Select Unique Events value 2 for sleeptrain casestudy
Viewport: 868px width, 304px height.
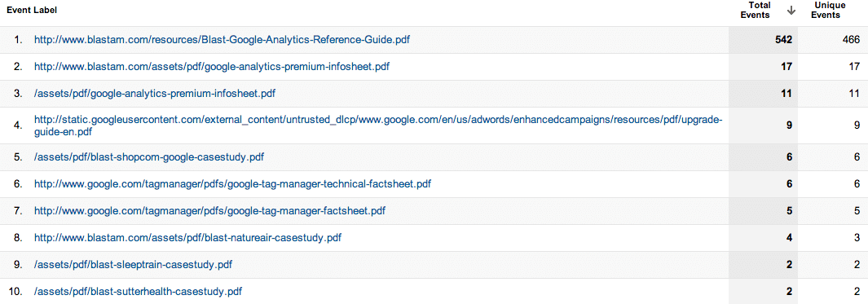pyautogui.click(x=857, y=265)
